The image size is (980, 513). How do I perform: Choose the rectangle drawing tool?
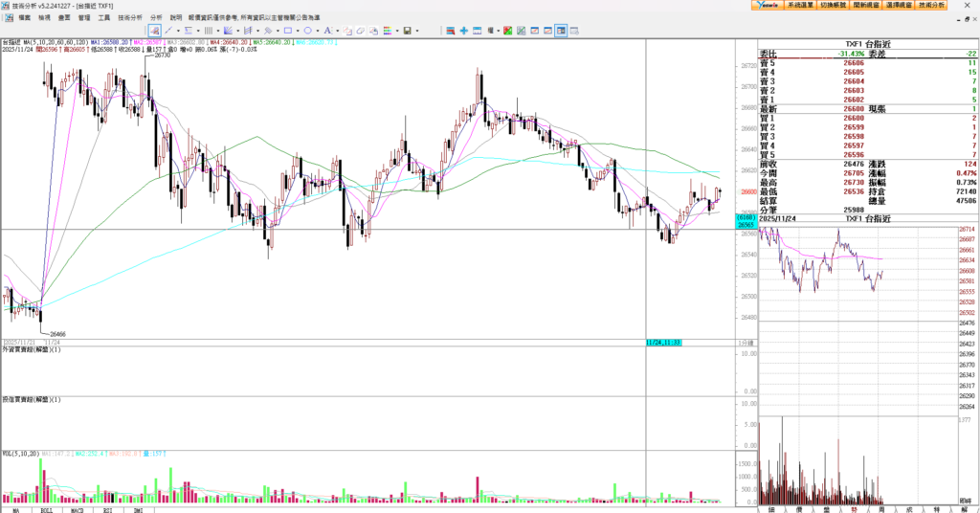coord(288,31)
